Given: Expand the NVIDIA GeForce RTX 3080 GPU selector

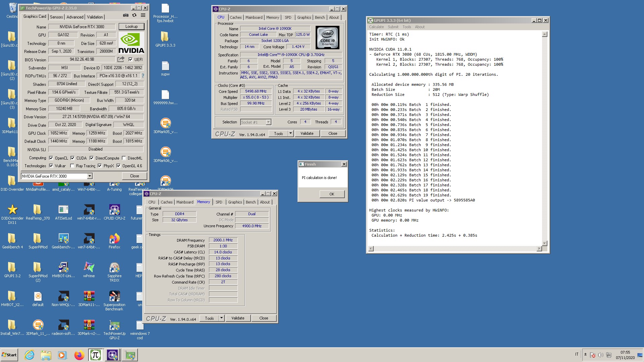Looking at the screenshot, I should [90, 176].
